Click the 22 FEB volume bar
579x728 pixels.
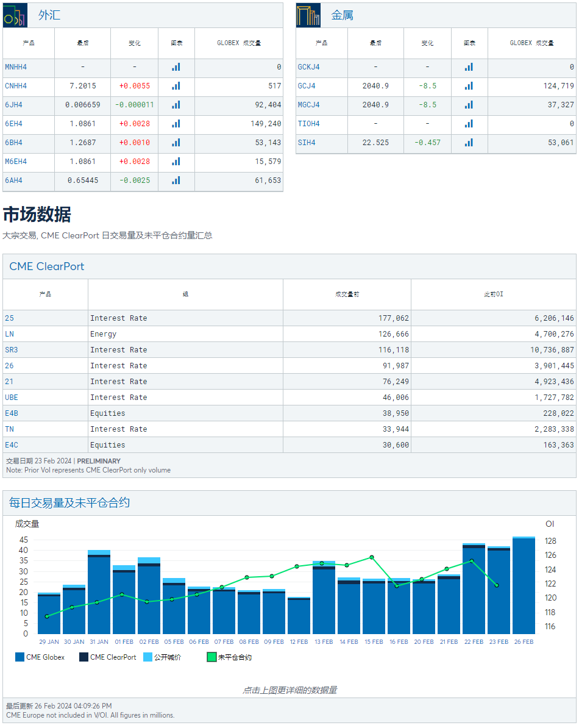click(474, 589)
